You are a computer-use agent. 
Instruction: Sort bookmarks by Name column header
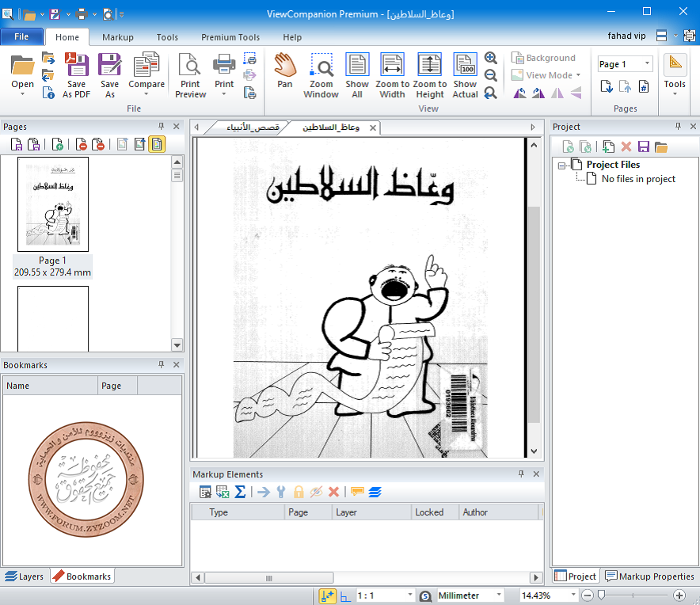click(x=51, y=386)
